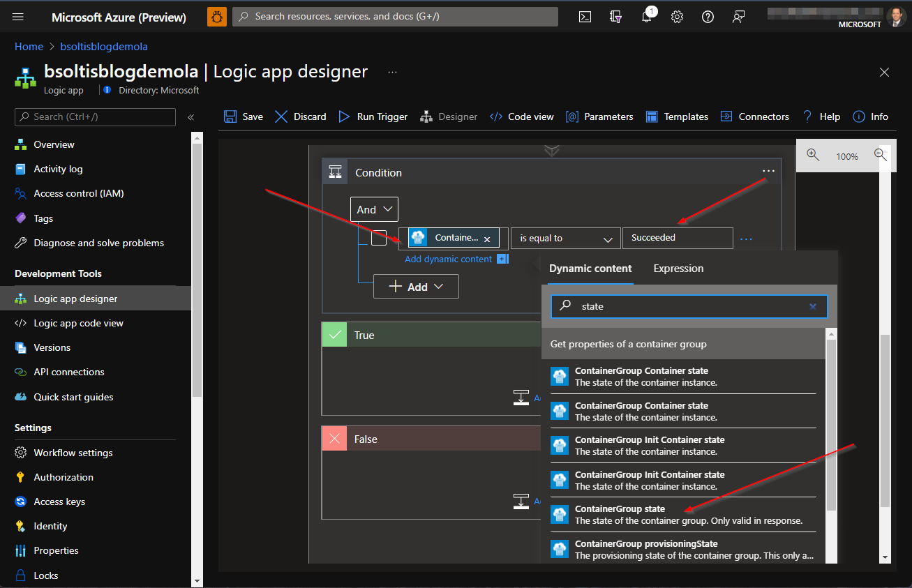Tick the checkbox on the condition row
The height and width of the screenshot is (588, 912).
click(378, 238)
